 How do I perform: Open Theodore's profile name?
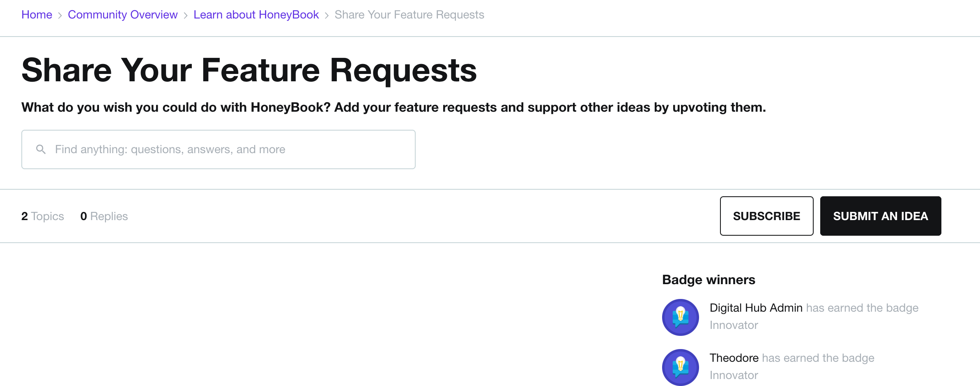[x=734, y=358]
